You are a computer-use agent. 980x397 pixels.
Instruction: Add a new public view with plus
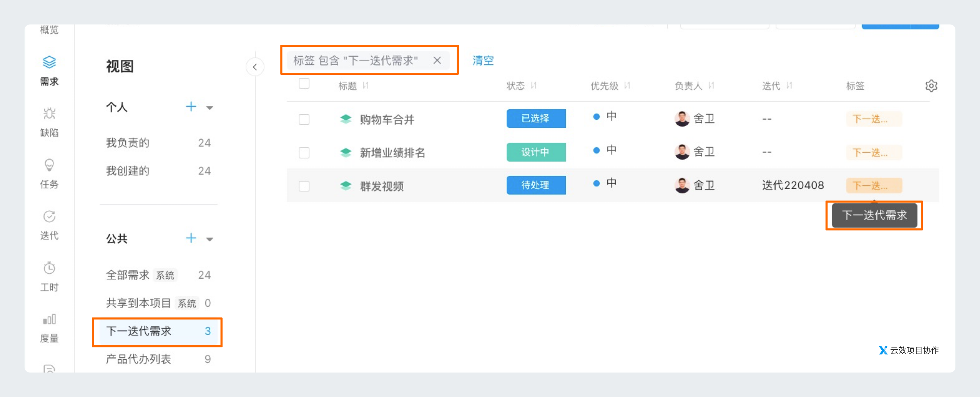pos(191,238)
